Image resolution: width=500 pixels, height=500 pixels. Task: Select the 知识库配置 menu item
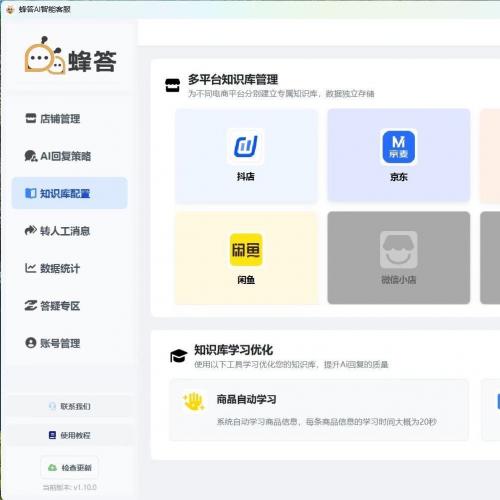point(70,193)
